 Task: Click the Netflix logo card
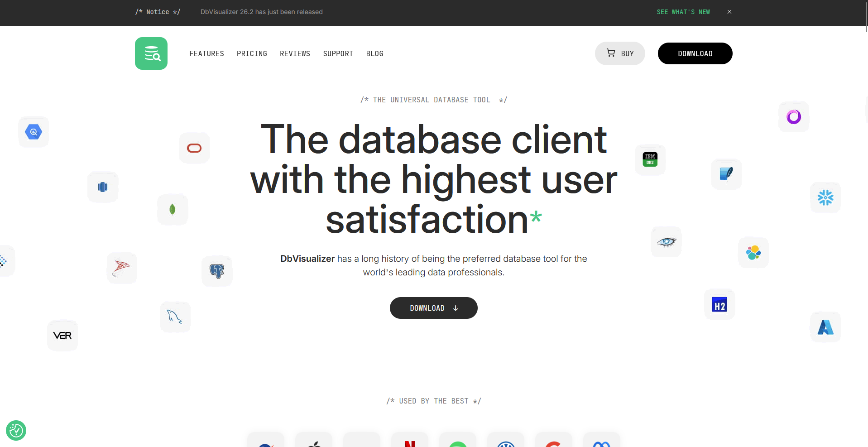(x=410, y=440)
